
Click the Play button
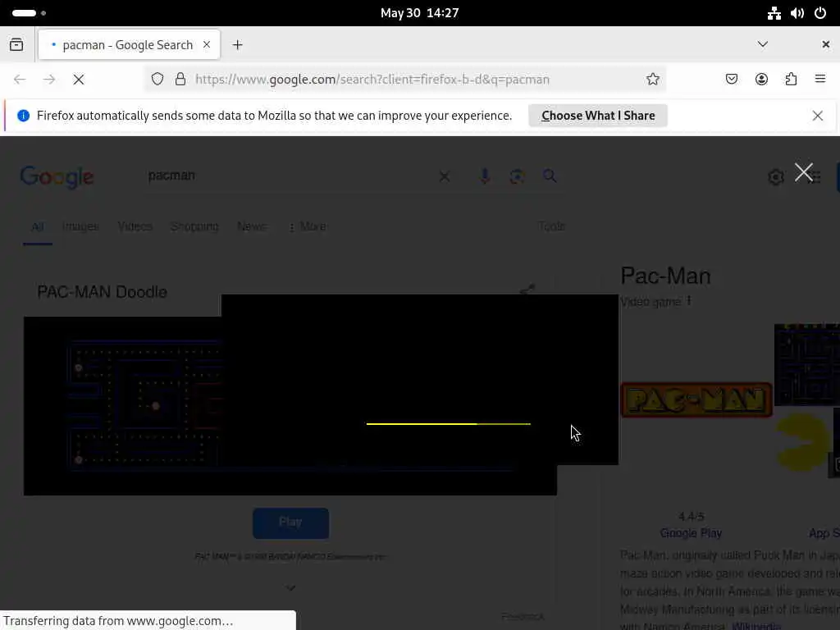tap(291, 523)
